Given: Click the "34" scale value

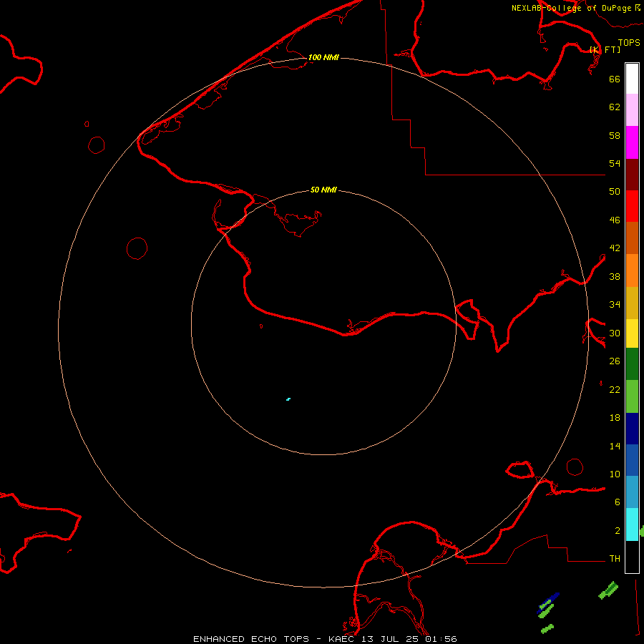Looking at the screenshot, I should (615, 305).
